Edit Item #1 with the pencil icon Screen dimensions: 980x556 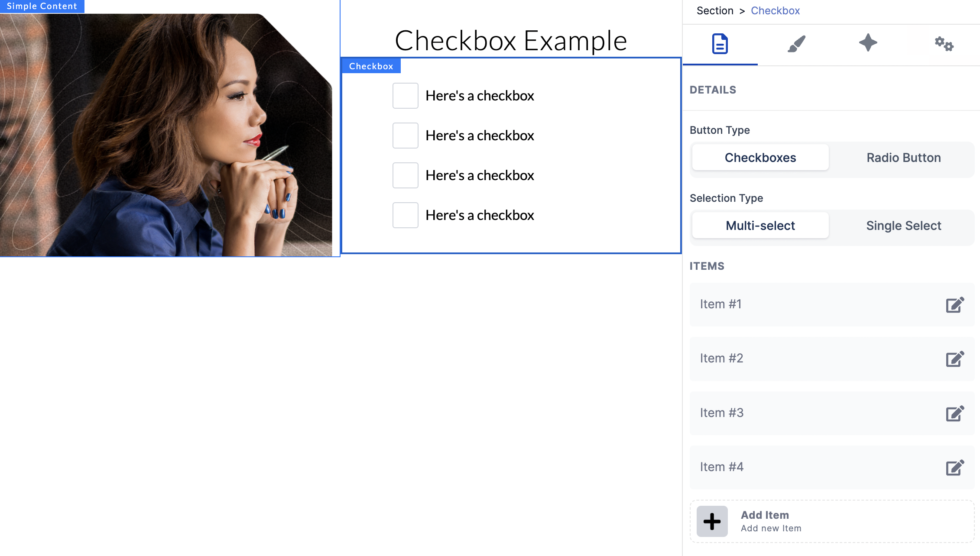954,305
